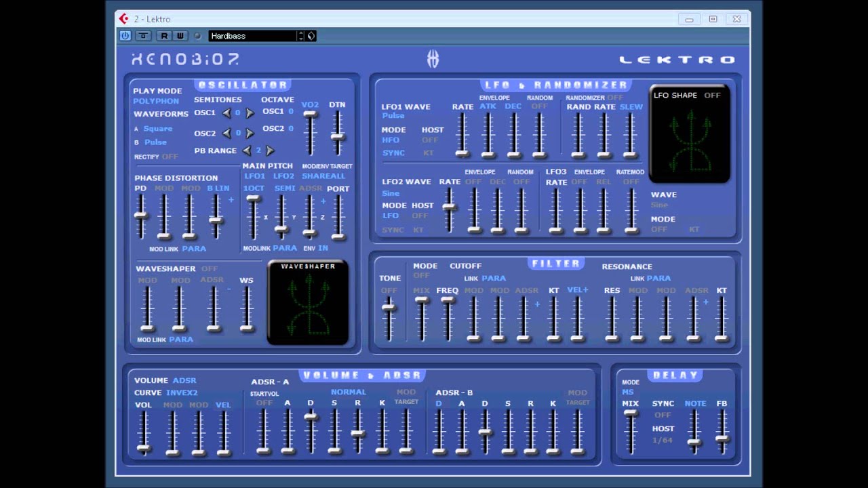Screen dimensions: 868x488
Task: Click OSC1 octave value 0
Action: point(291,111)
